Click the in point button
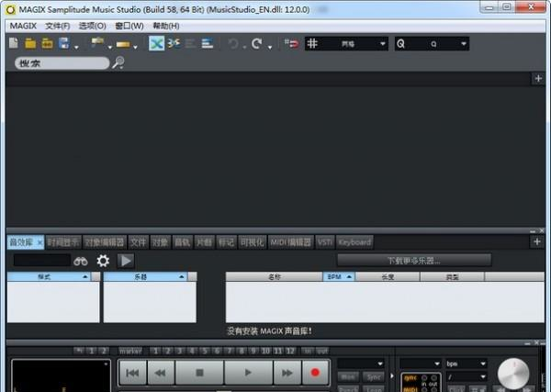Viewport: 551px width, 392px height. pos(308,351)
